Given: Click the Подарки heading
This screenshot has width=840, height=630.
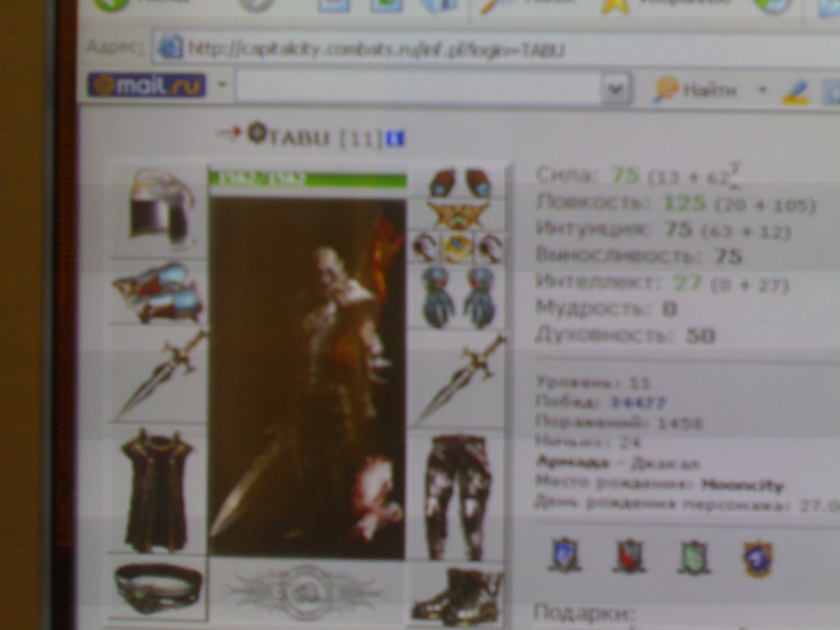Looking at the screenshot, I should [x=584, y=613].
